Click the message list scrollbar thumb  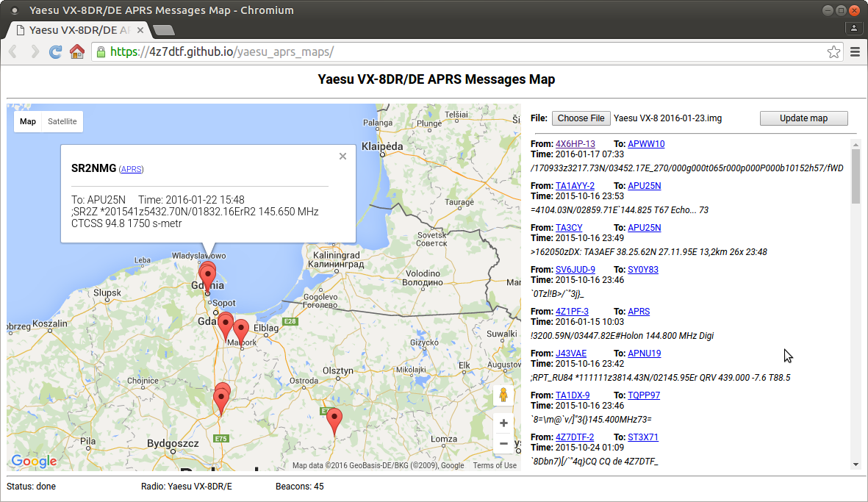pyautogui.click(x=856, y=176)
